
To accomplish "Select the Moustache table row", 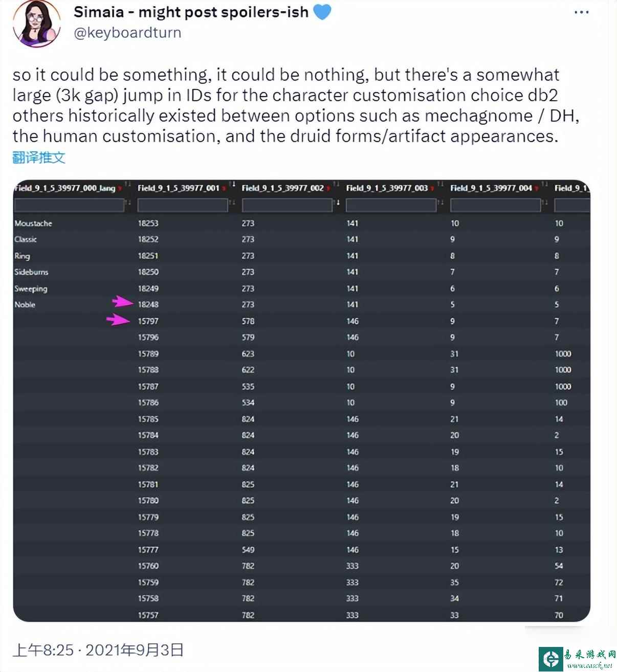I will (x=302, y=223).
